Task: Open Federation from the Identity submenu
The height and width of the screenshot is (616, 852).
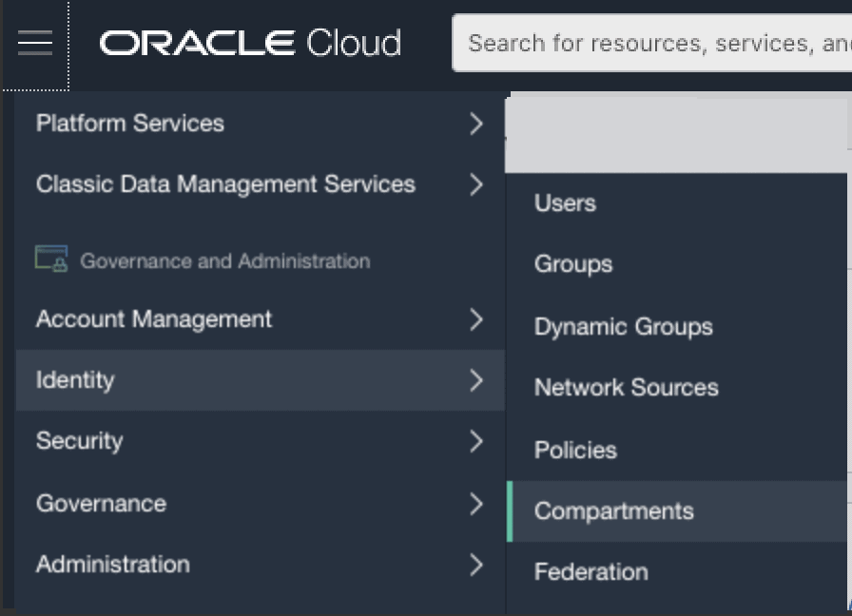Action: [x=591, y=572]
